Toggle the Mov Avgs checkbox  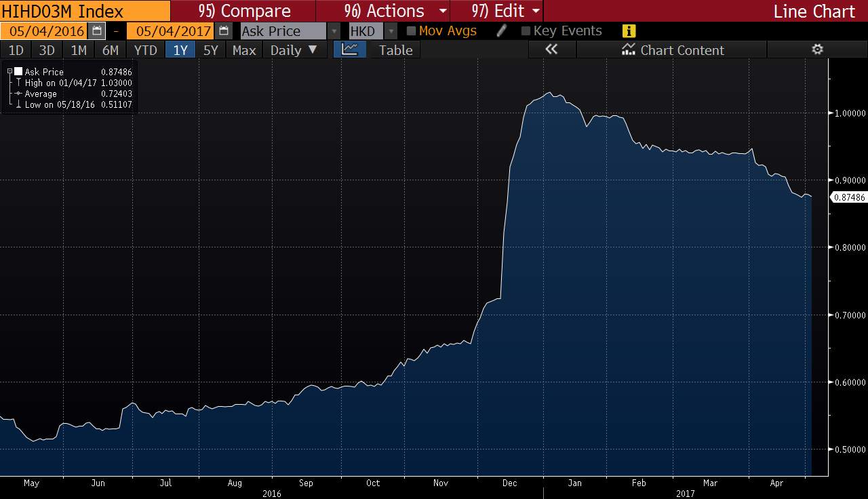[411, 31]
